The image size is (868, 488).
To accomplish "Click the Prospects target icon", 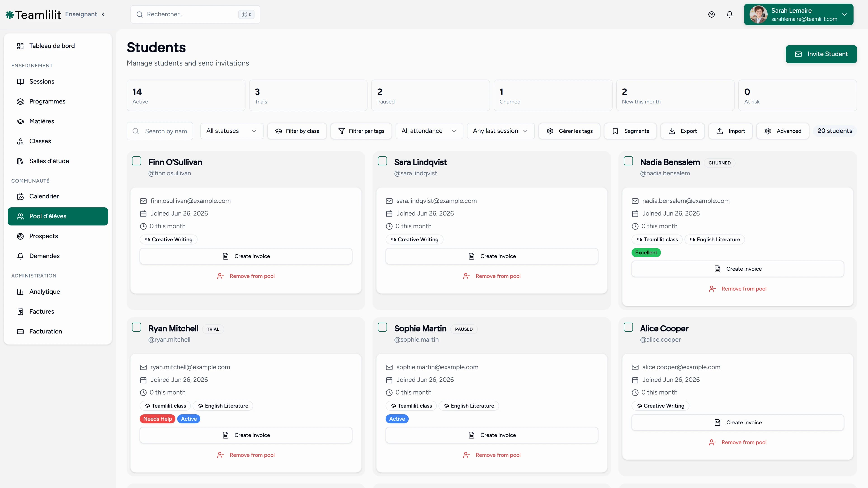I will (x=20, y=236).
